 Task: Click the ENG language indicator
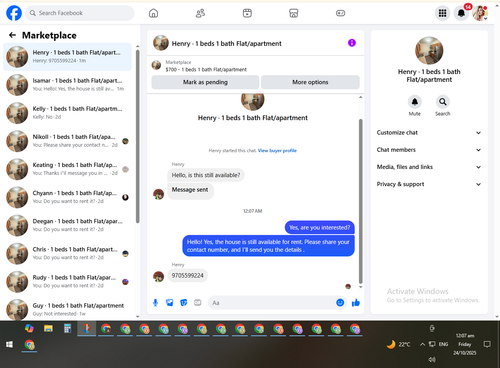[x=443, y=344]
